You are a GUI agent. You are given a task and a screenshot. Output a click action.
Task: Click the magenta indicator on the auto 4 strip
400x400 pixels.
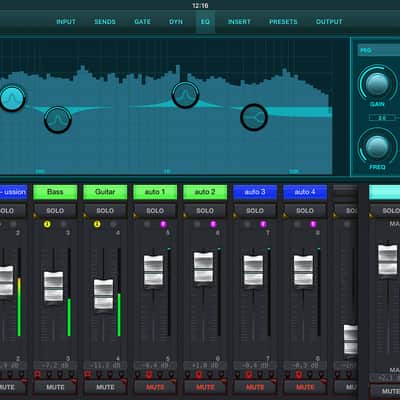313,224
